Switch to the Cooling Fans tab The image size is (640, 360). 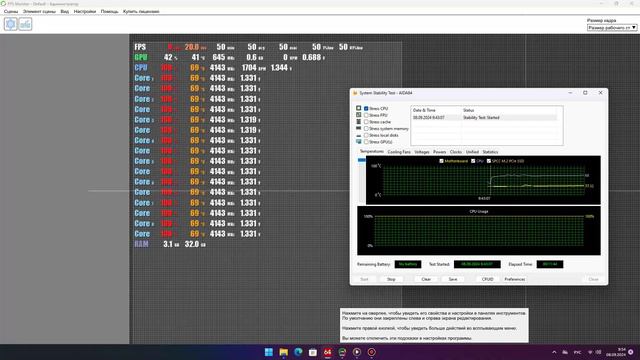pos(399,152)
